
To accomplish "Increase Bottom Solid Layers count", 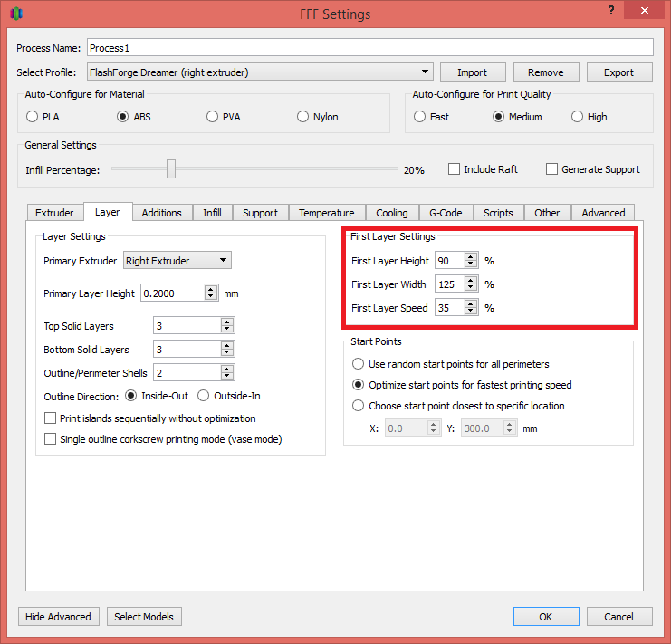I will coord(227,345).
